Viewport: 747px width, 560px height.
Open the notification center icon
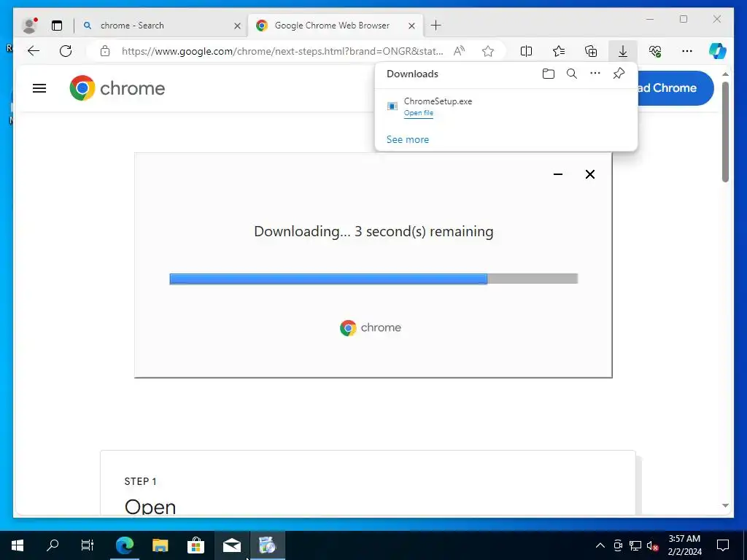pos(723,545)
